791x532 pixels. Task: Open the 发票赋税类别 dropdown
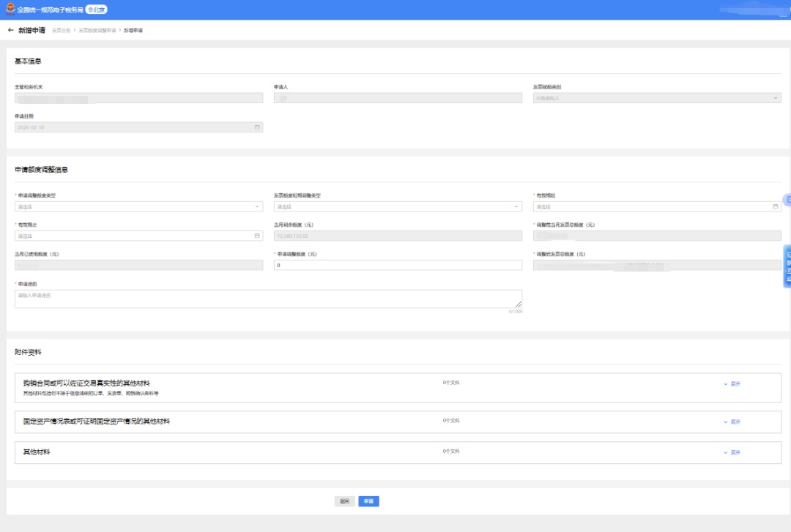tap(657, 98)
